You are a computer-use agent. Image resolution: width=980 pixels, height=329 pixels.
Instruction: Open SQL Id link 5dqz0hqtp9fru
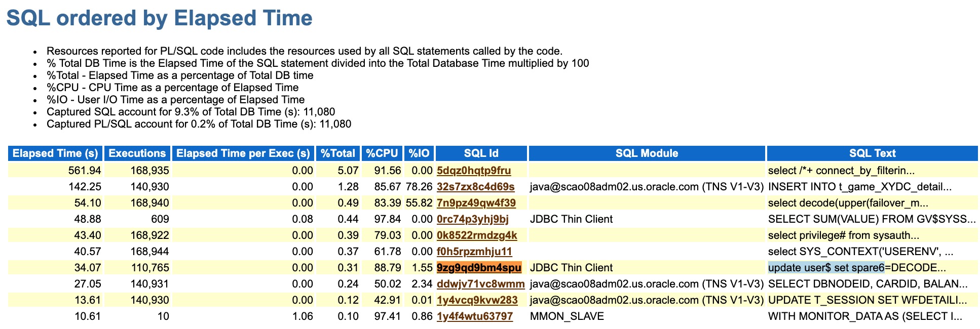(474, 171)
